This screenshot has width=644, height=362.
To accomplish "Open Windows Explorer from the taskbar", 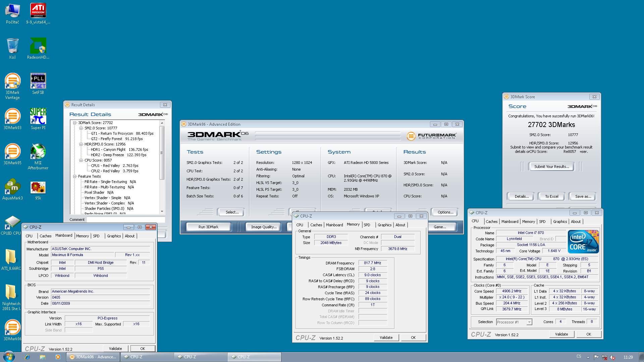I will tap(43, 357).
